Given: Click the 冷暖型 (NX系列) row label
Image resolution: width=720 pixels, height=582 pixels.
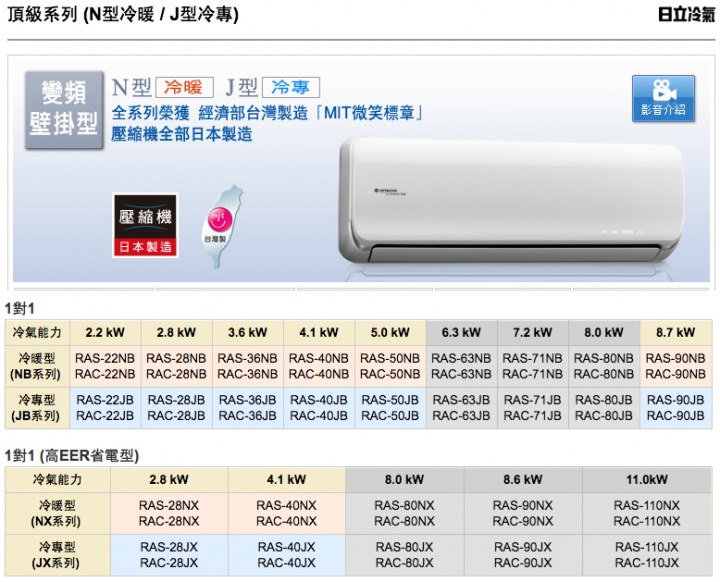Looking at the screenshot, I should click(57, 513).
